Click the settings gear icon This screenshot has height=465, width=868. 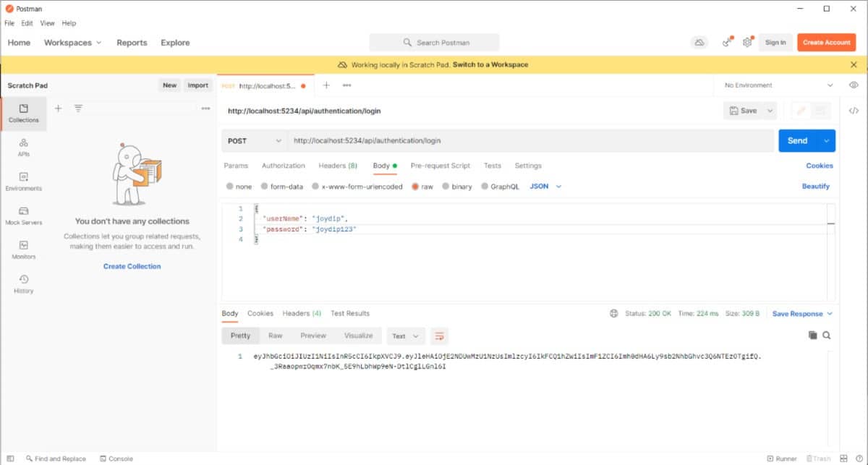[747, 43]
